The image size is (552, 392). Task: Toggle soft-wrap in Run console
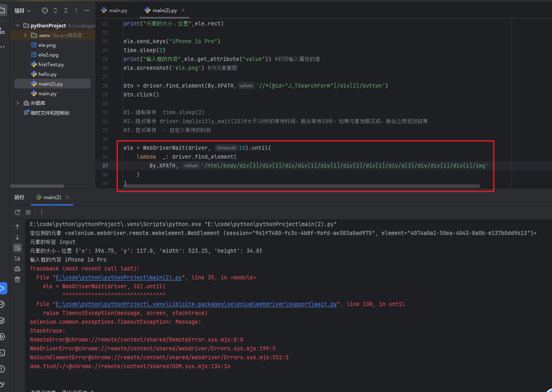(17, 248)
